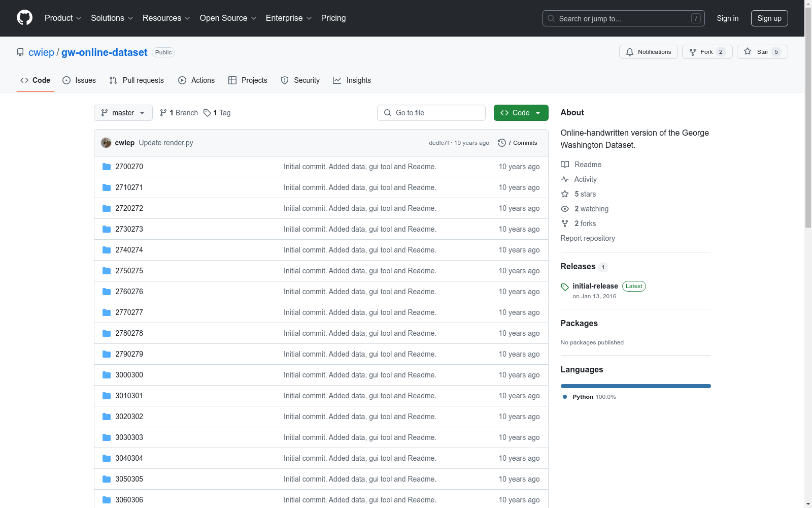Click the tag icon beside initial-release
Viewport: 812px width, 508px height.
click(565, 287)
